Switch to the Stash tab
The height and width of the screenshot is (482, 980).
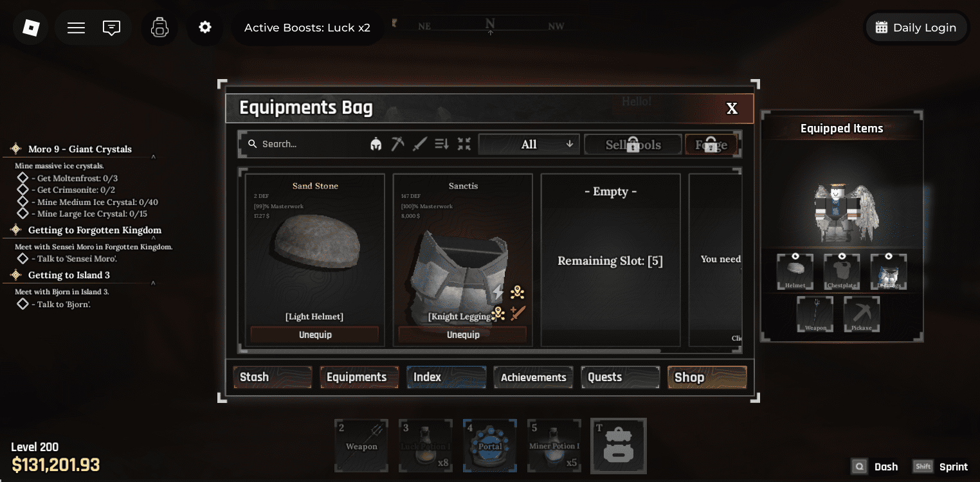[x=273, y=377]
